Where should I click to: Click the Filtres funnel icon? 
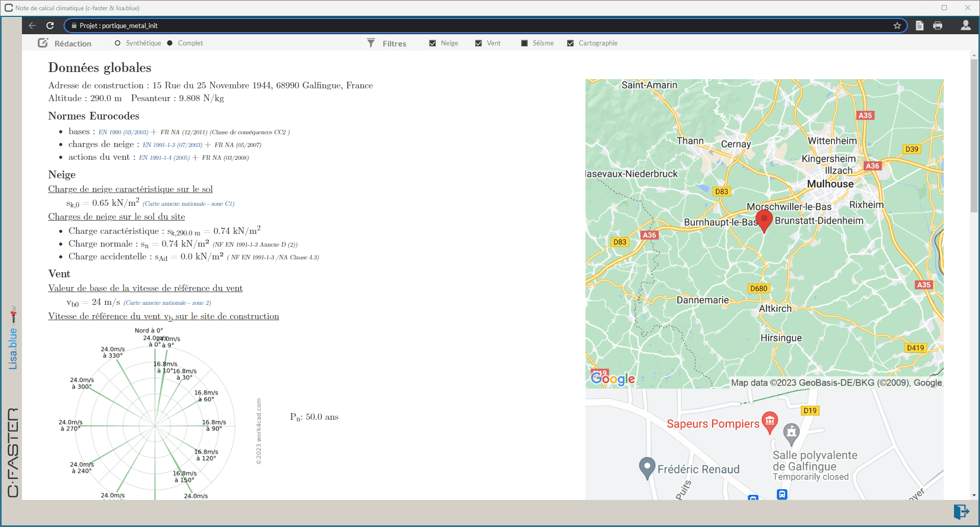pyautogui.click(x=371, y=43)
